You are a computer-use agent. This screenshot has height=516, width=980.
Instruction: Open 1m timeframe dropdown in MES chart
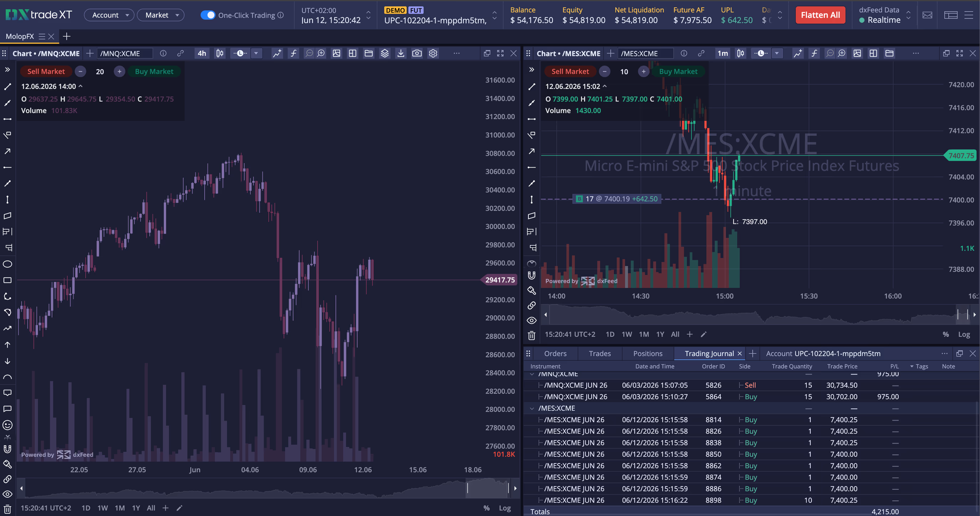(722, 53)
